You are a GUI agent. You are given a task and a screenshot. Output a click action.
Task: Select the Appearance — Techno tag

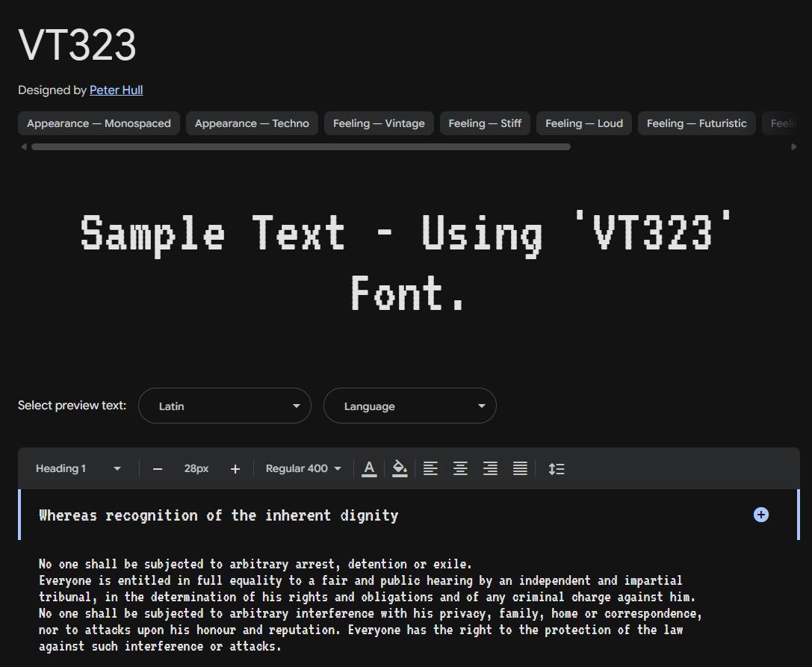click(x=252, y=123)
